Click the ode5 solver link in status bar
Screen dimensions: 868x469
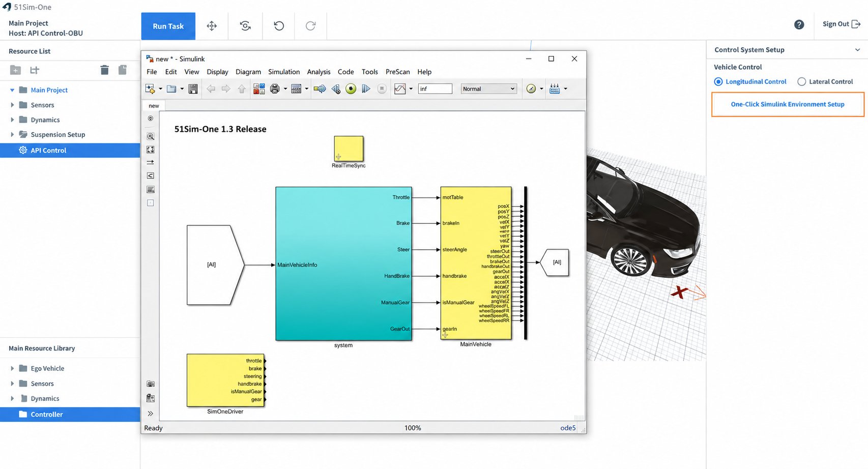568,428
